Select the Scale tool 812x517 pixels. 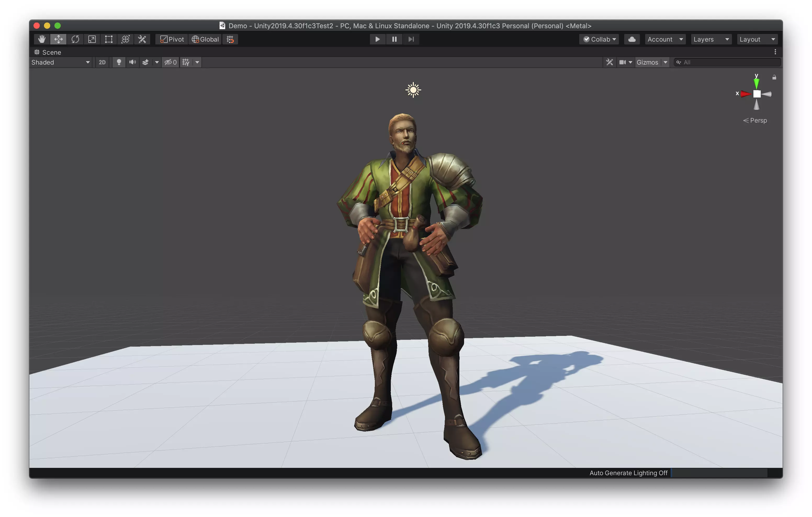point(92,39)
